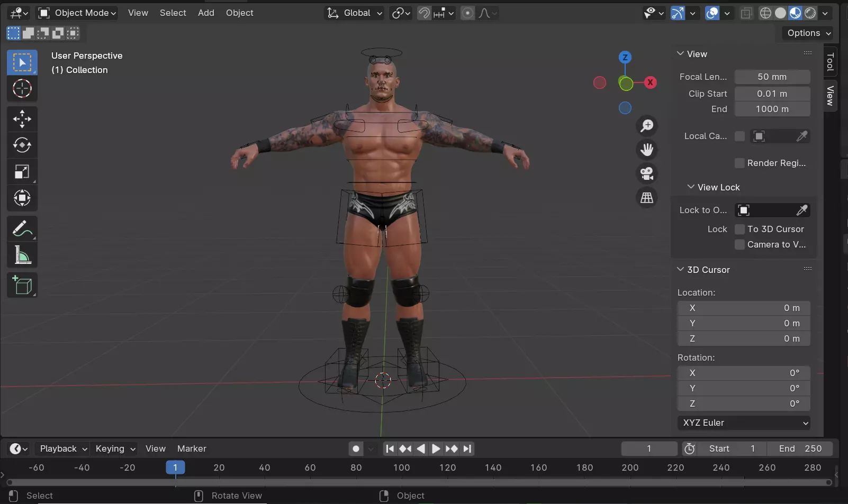
Task: Play the animation in reverse
Action: [x=421, y=448]
